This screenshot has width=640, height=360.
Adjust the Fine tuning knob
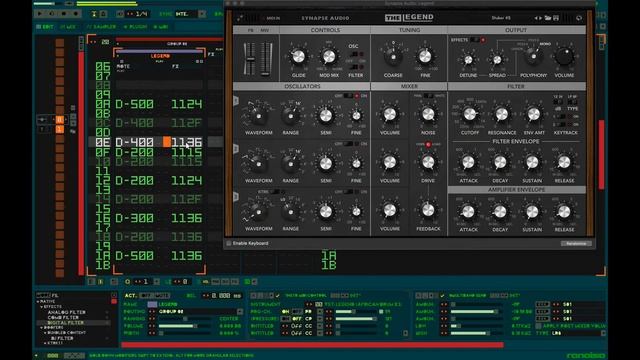pos(425,57)
